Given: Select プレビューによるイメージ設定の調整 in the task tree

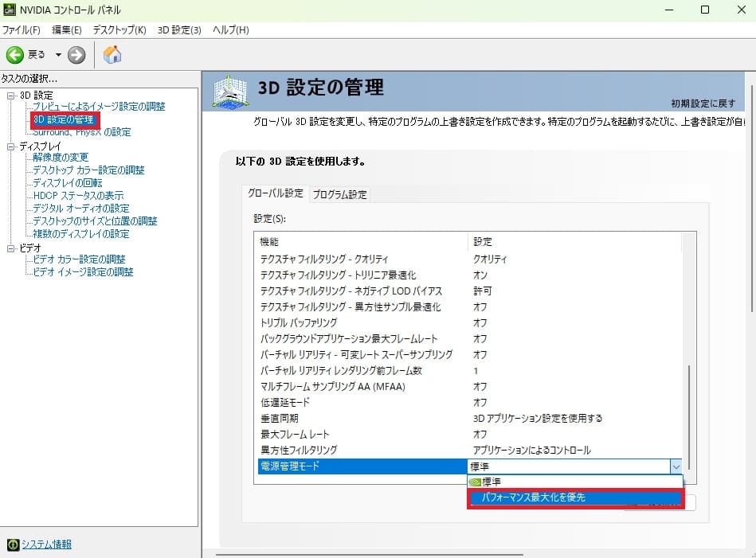Looking at the screenshot, I should pos(99,107).
